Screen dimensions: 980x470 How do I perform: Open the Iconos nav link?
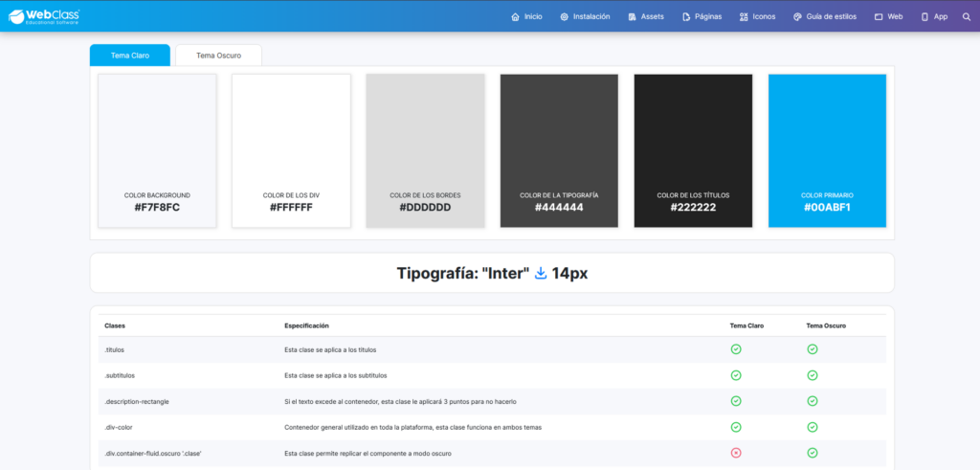click(x=757, y=16)
